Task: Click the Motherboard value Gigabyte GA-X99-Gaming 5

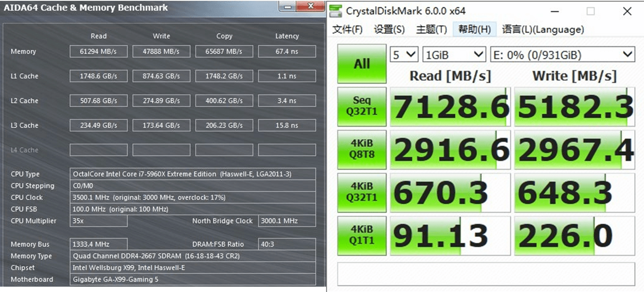Action: (193, 279)
